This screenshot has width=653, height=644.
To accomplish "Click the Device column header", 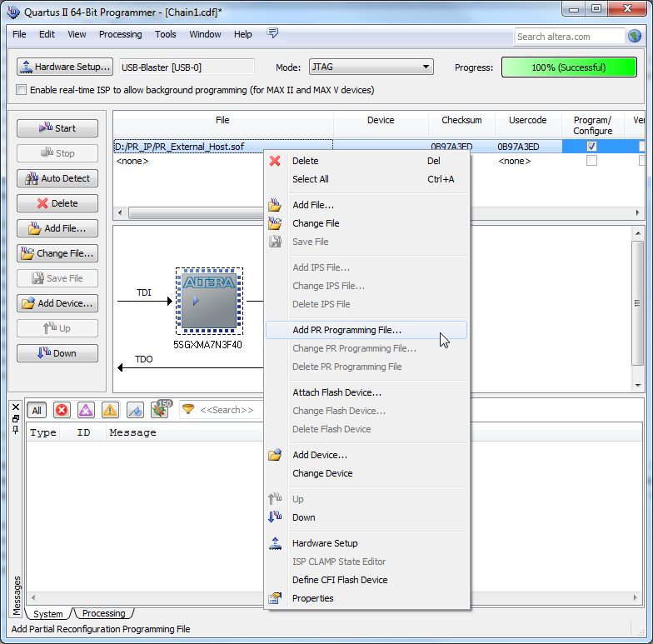I will (381, 120).
